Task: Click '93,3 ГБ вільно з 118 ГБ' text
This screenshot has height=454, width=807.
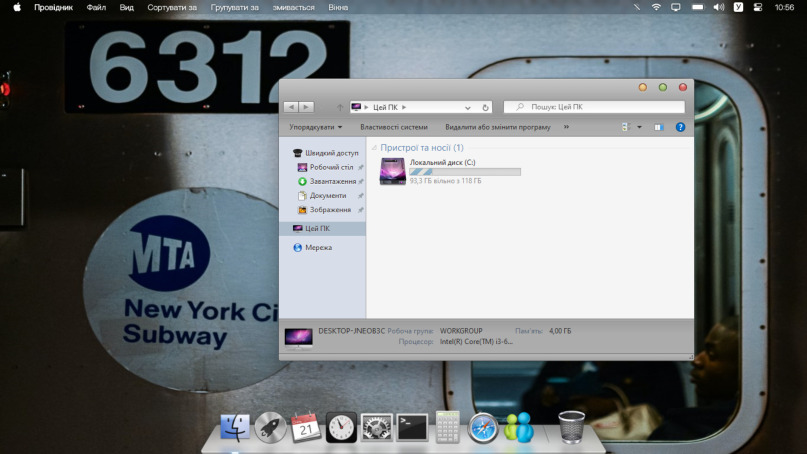Action: tap(446, 181)
